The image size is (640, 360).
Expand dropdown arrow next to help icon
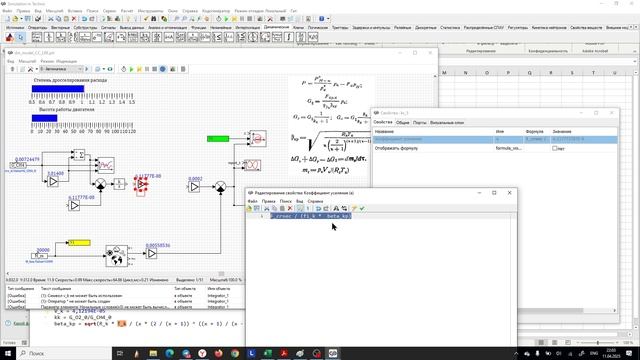coord(328,19)
